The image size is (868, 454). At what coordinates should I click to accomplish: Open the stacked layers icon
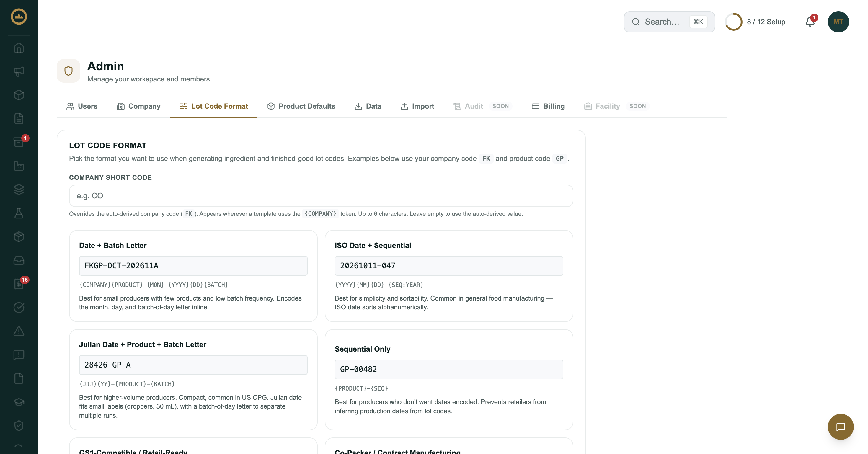19,189
